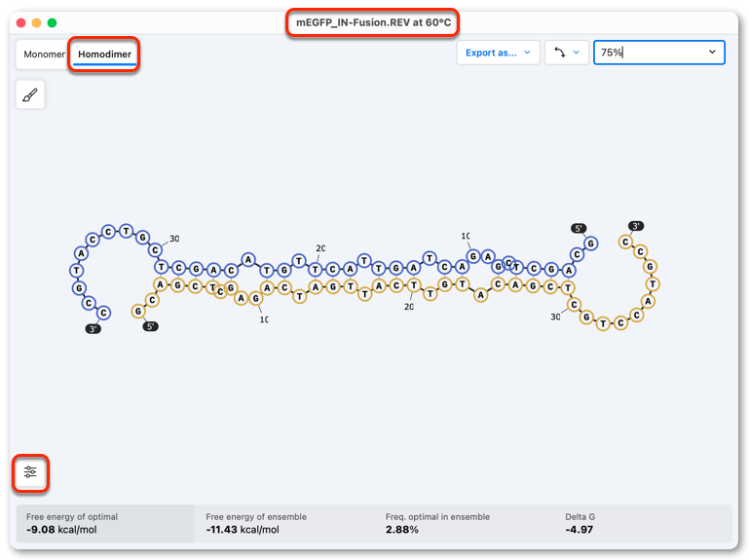Select the Free energy of ensemble value
This screenshot has width=749, height=560.
243,530
